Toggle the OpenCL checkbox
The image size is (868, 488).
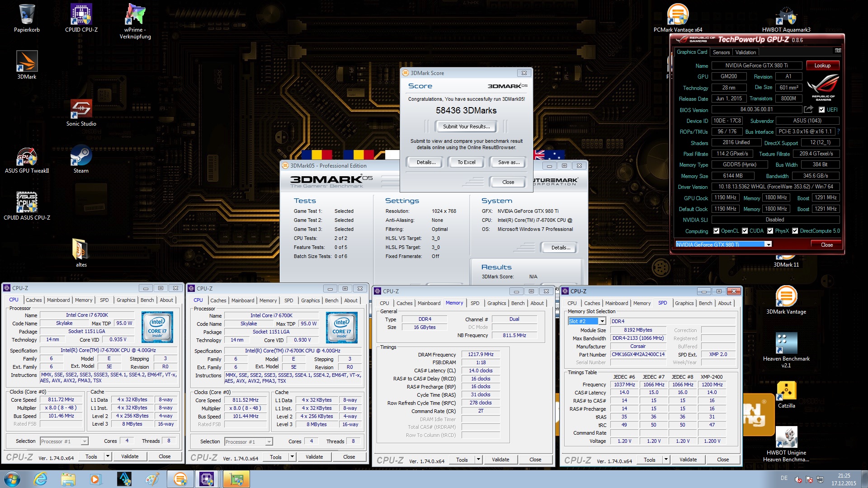(716, 231)
